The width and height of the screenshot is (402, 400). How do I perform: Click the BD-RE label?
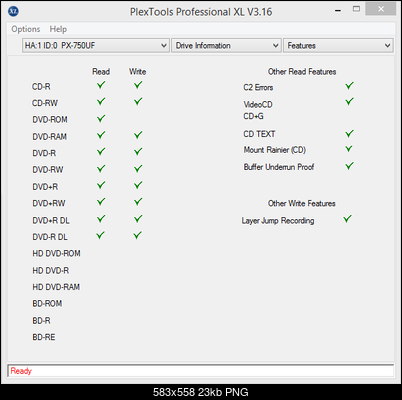[44, 337]
